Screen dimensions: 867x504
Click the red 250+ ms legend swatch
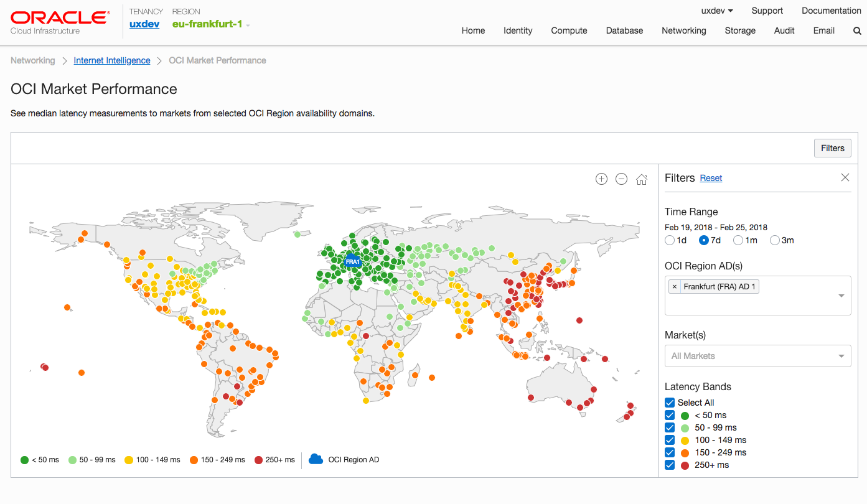[x=259, y=460]
